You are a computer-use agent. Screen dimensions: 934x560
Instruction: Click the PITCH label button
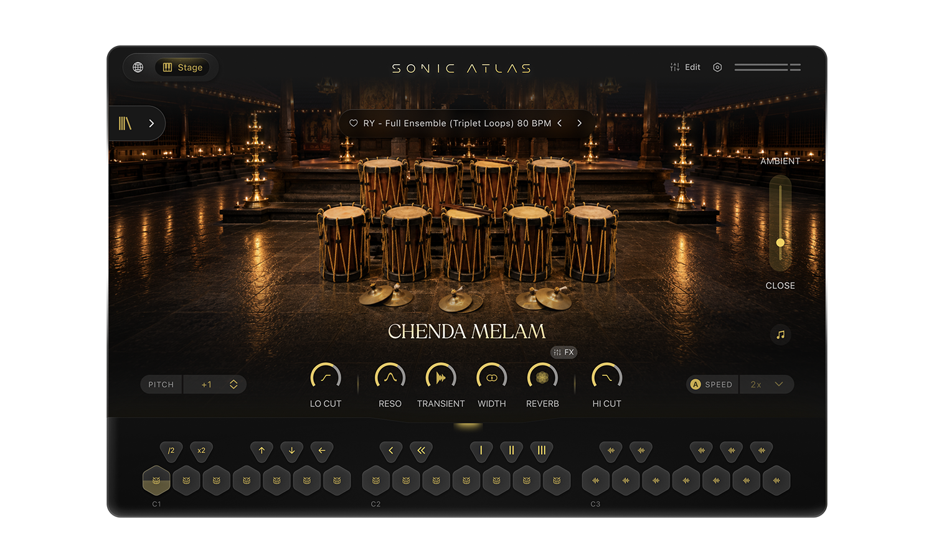[161, 385]
